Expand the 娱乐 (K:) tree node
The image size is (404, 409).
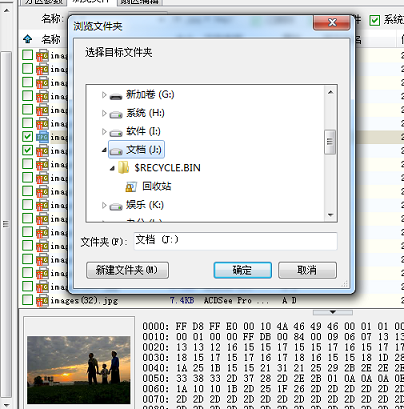click(104, 205)
